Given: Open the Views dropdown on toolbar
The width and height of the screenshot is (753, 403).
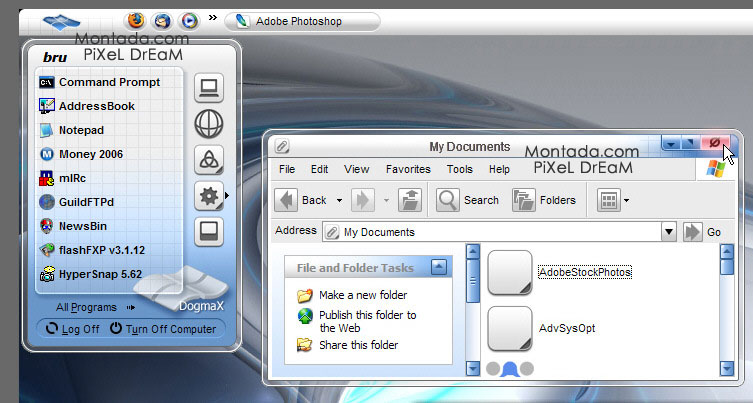Looking at the screenshot, I should tap(627, 200).
